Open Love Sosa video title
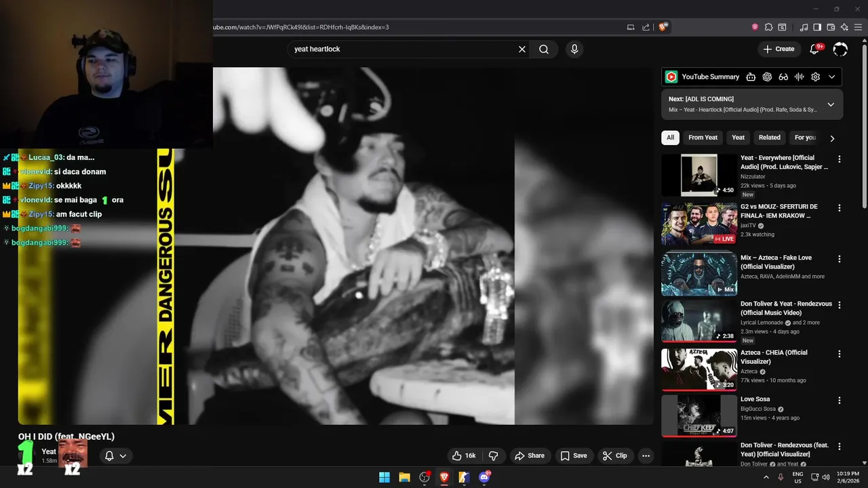Screen dimensions: 868x488 (x=755, y=399)
